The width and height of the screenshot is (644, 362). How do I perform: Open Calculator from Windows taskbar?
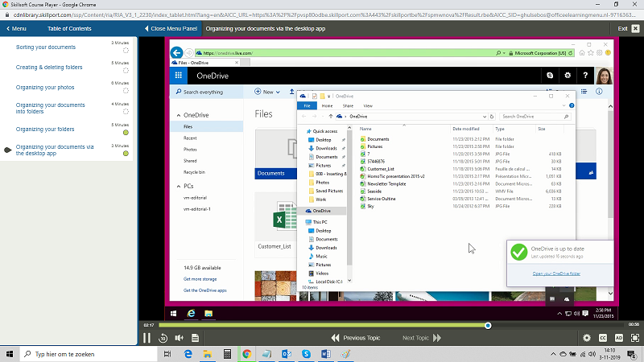(x=227, y=354)
